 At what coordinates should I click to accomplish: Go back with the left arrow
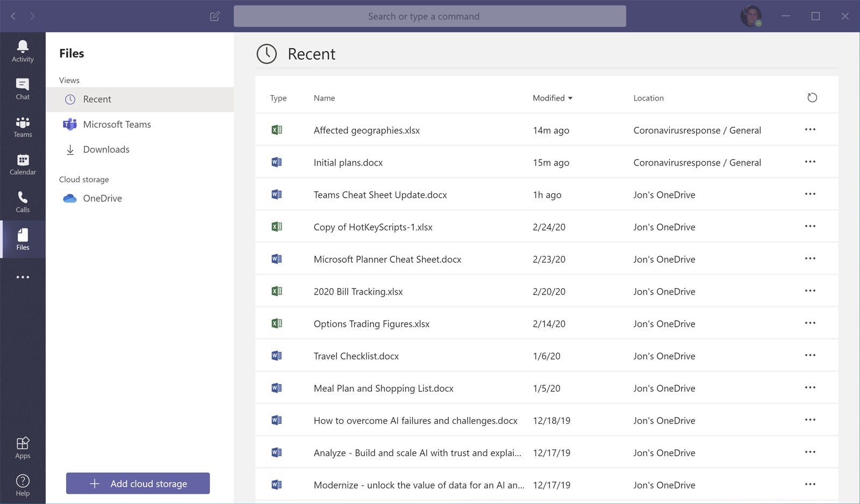[x=13, y=16]
